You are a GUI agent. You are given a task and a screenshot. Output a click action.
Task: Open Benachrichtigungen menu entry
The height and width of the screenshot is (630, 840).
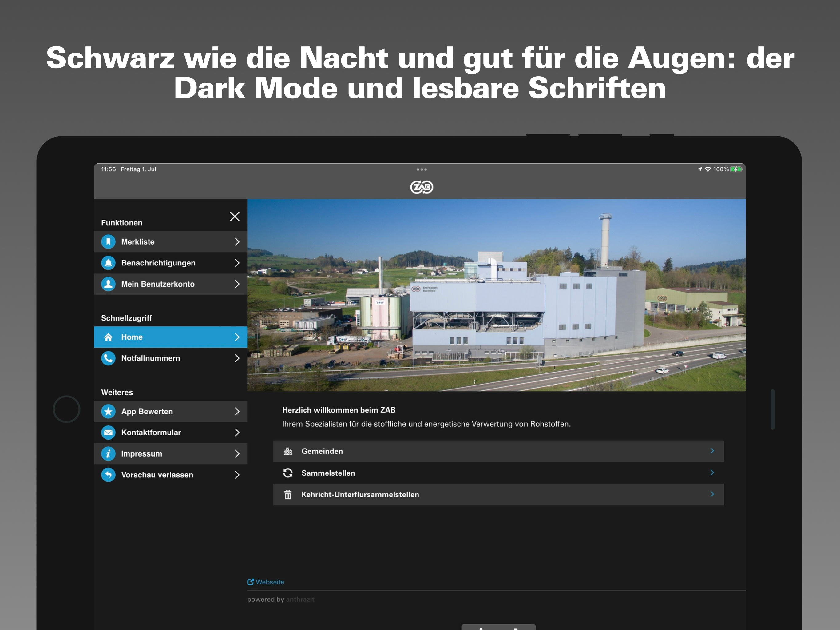click(x=171, y=263)
